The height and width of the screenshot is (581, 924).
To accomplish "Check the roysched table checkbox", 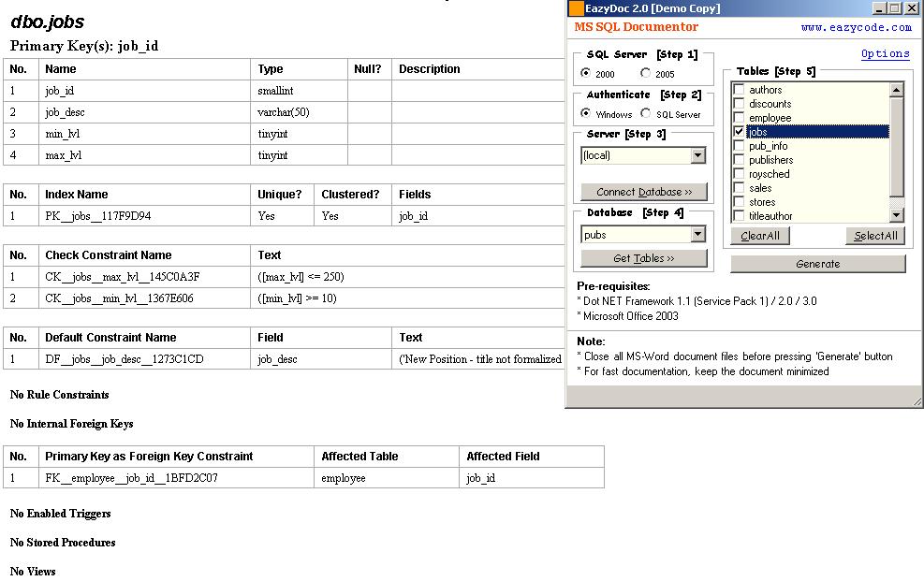I will [x=739, y=174].
